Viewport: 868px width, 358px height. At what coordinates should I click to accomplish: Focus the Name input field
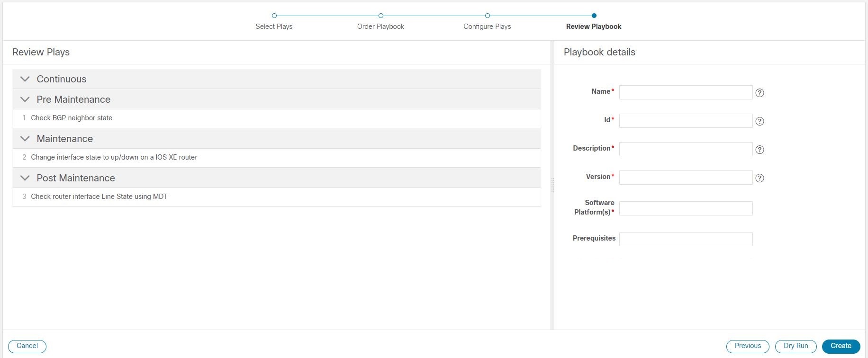click(x=686, y=92)
